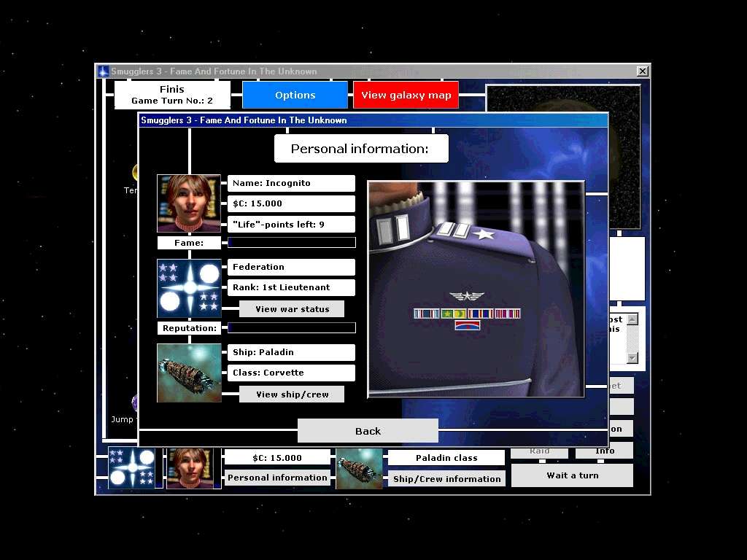Click the Ship/Crew information button
Image resolution: width=747 pixels, height=560 pixels.
pyautogui.click(x=447, y=479)
